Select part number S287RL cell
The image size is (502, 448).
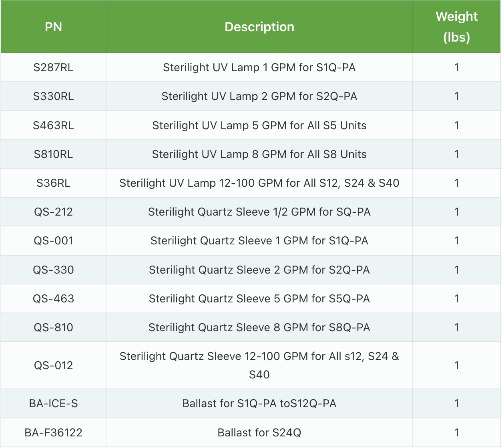coord(53,67)
